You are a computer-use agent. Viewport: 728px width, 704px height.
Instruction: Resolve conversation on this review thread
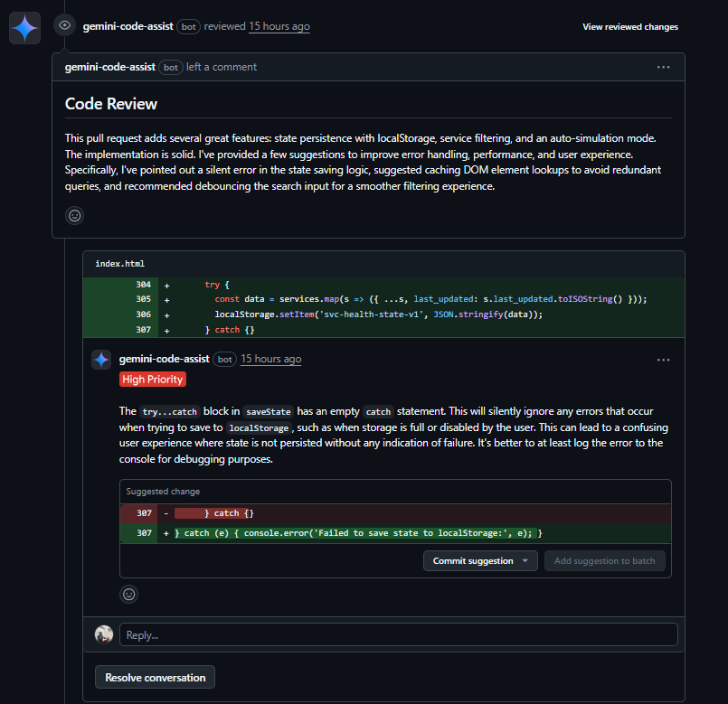click(155, 677)
